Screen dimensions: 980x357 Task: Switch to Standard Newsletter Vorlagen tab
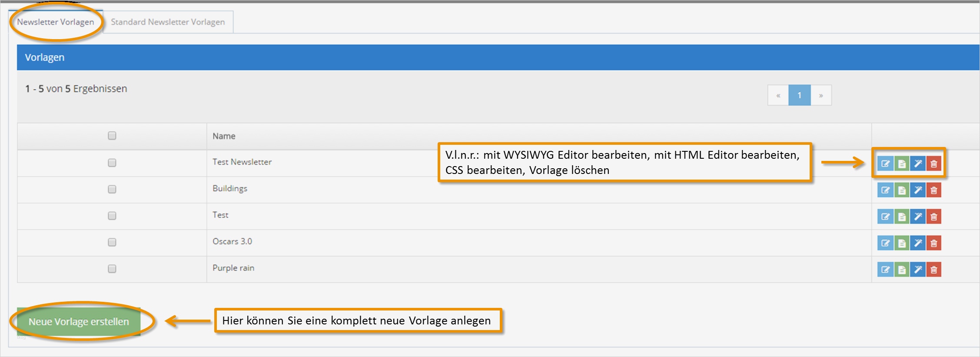coord(167,22)
